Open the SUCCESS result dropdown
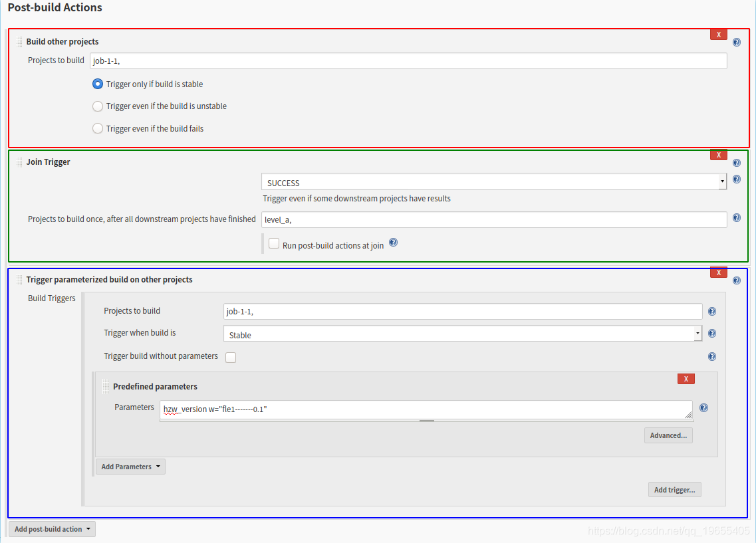 [494, 181]
